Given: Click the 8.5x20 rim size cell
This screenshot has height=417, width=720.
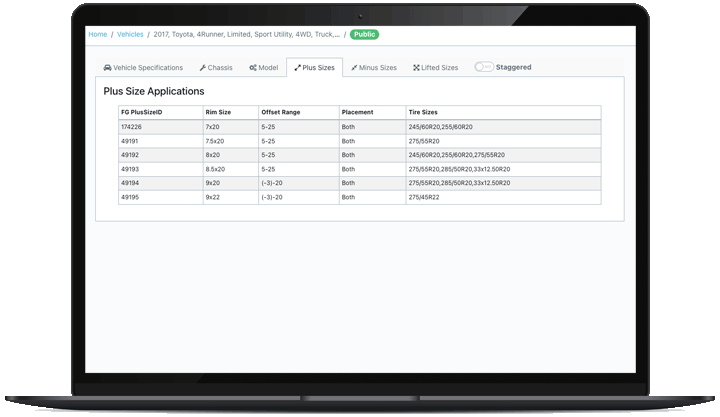Looking at the screenshot, I should 217,169.
